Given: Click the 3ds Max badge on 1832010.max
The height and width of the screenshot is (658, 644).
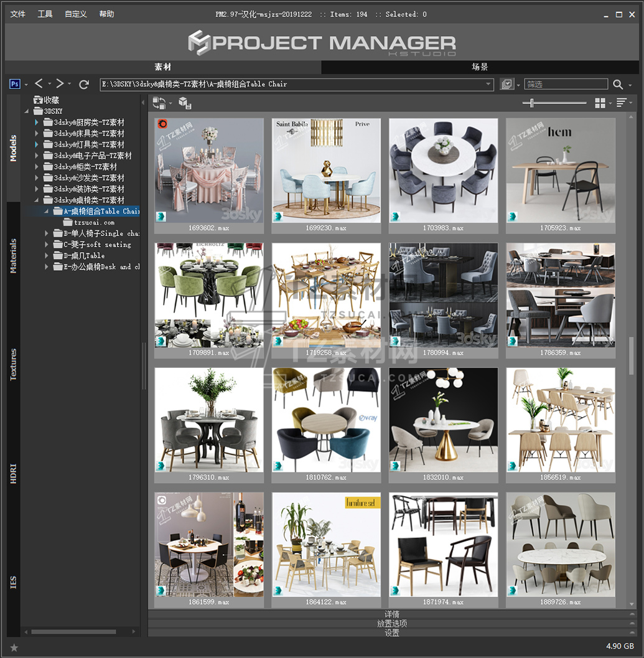Looking at the screenshot, I should click(x=394, y=466).
